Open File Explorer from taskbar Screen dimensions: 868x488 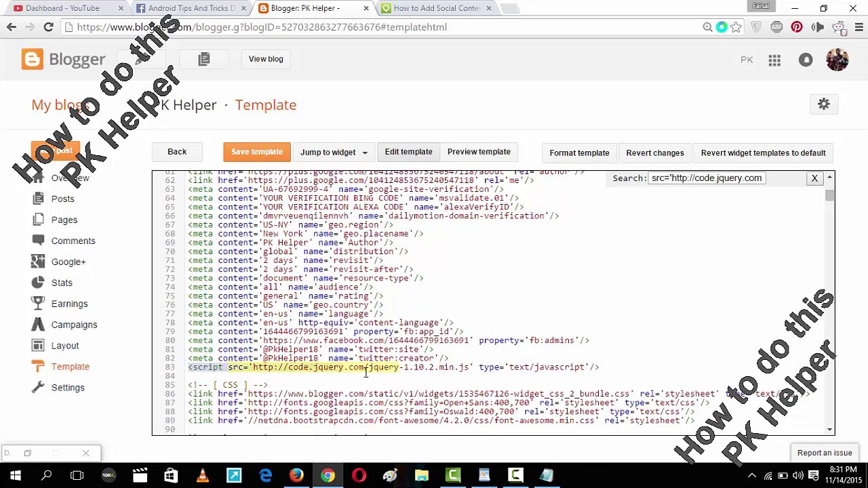pos(421,476)
